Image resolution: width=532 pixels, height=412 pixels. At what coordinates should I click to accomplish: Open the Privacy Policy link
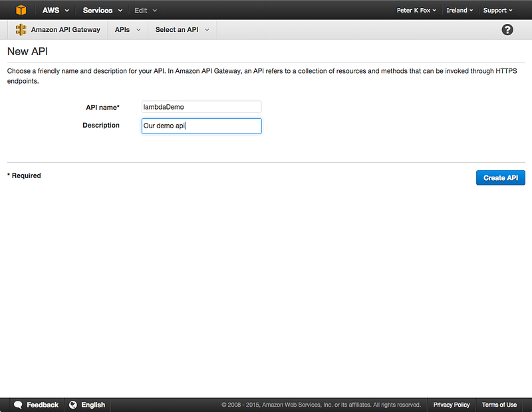(452, 405)
